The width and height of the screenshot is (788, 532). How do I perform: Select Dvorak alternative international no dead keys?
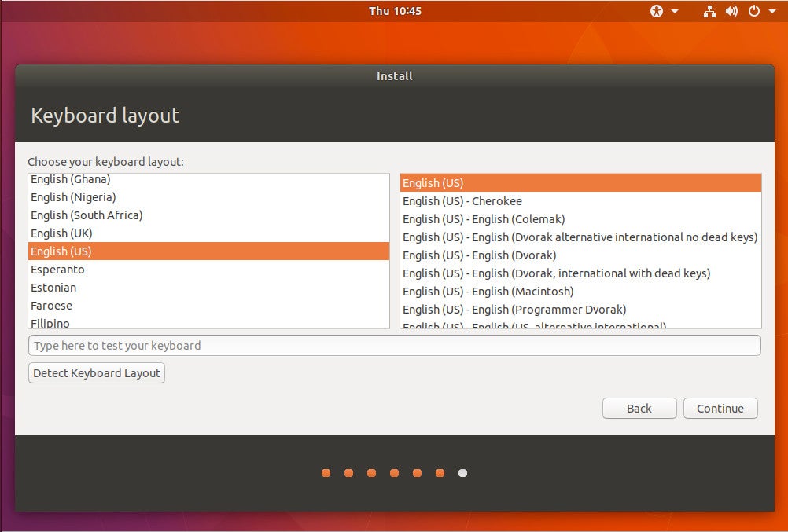click(580, 237)
